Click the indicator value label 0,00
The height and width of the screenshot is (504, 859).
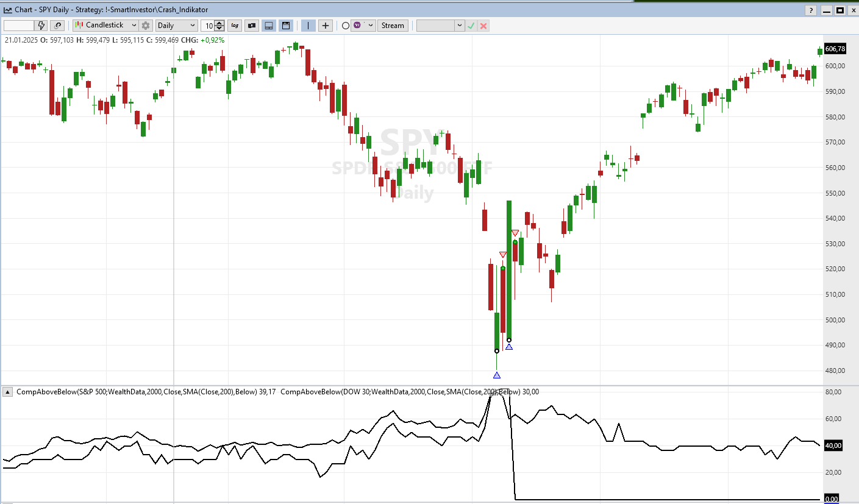click(x=832, y=499)
